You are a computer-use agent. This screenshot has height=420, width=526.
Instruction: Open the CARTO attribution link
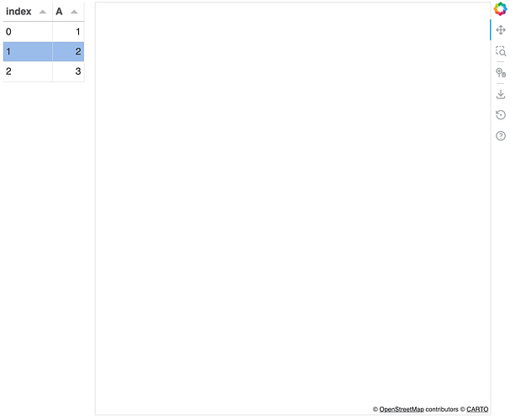[477, 409]
